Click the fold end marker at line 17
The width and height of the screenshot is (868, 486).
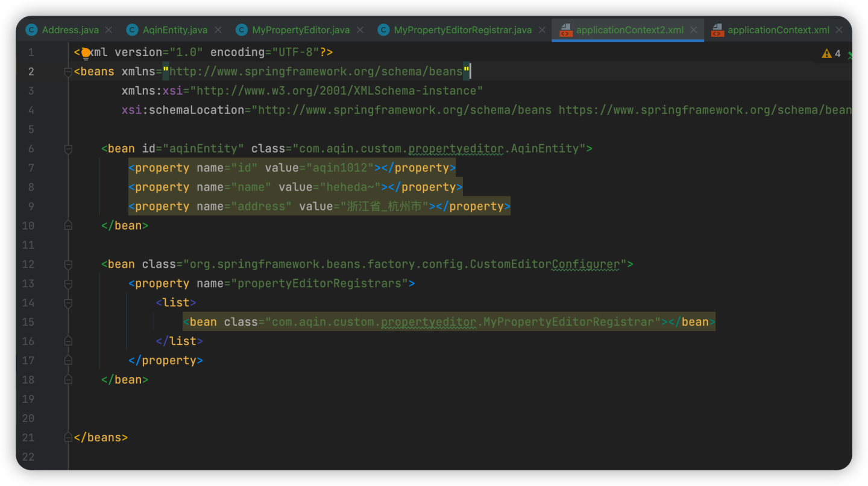[x=68, y=361]
